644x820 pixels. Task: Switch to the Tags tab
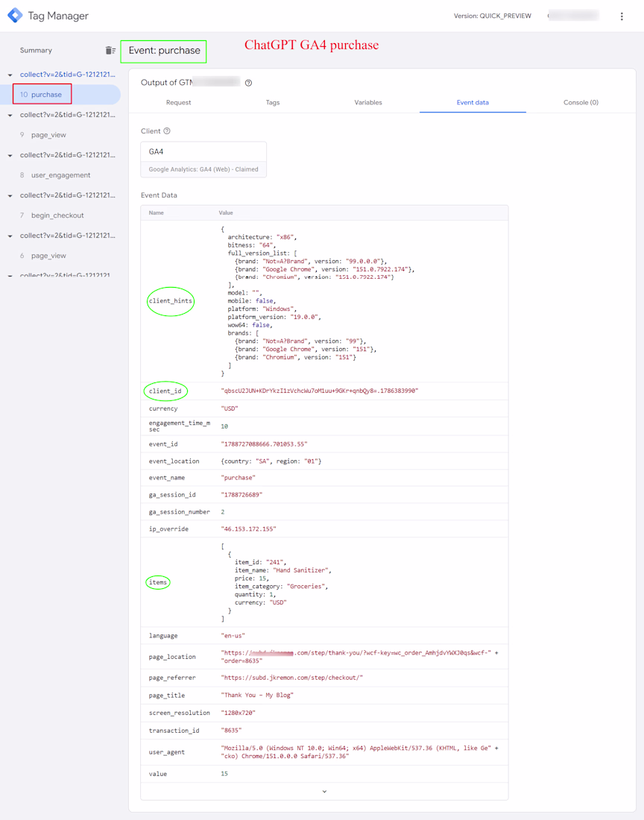(273, 103)
